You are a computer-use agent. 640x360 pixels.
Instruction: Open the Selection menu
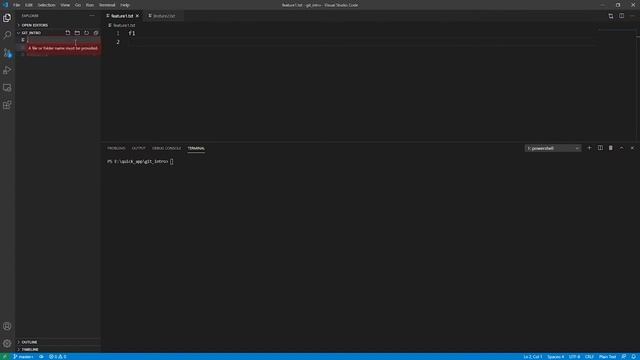[46, 5]
